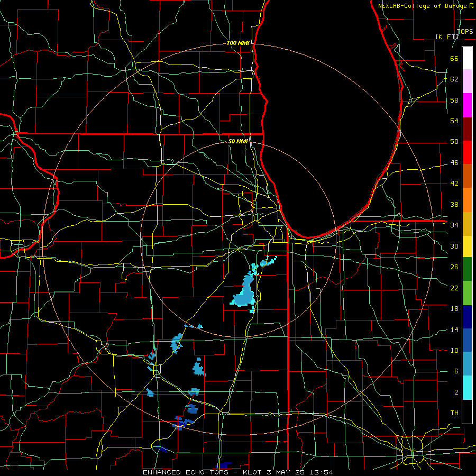Click the 22 legend scale number
This screenshot has width=476, height=476.
(x=454, y=288)
